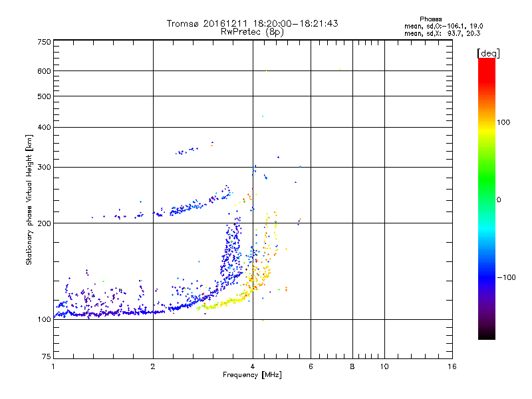This screenshot has height=399, width=532.
Task: Click the y-axis label "750"
Action: (x=44, y=42)
